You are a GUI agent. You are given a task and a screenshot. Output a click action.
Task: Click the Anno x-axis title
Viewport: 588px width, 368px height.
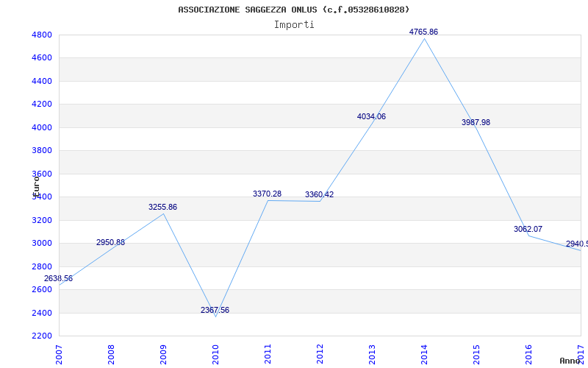tap(570, 361)
